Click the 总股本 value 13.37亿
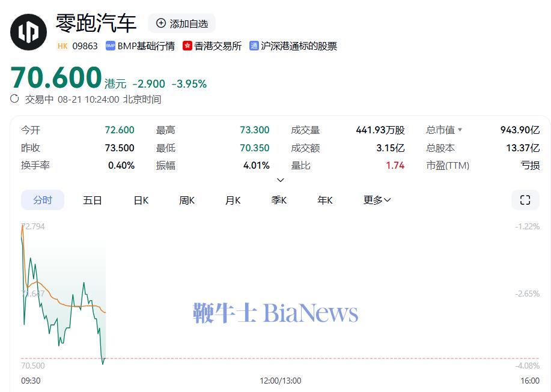Viewport: 551px width, 392px height. pyautogui.click(x=523, y=148)
